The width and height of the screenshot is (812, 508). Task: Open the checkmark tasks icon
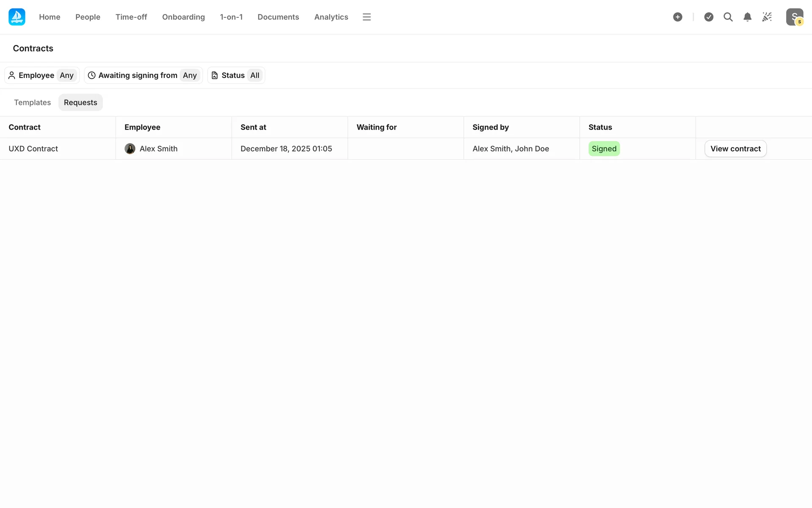(x=709, y=17)
